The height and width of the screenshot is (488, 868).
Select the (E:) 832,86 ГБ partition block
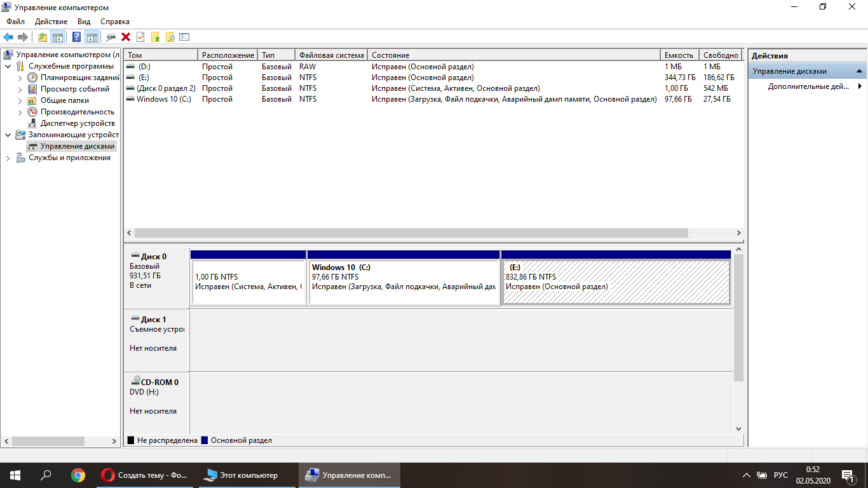(616, 277)
